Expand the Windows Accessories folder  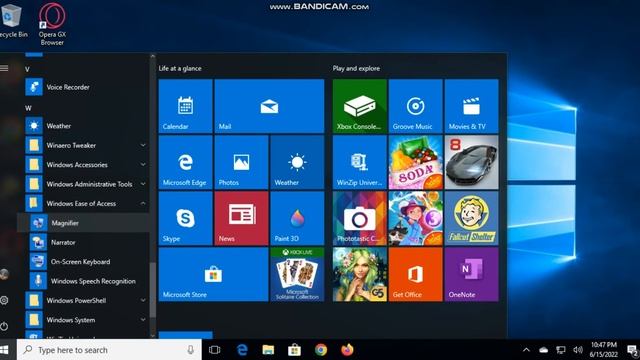[x=83, y=164]
